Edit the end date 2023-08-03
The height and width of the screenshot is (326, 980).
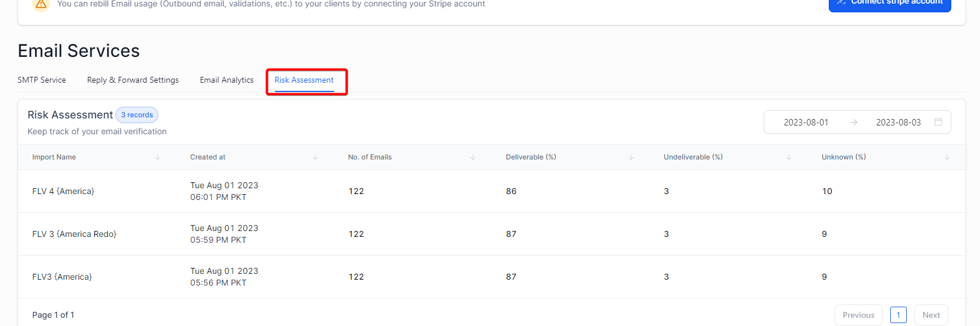pos(899,123)
